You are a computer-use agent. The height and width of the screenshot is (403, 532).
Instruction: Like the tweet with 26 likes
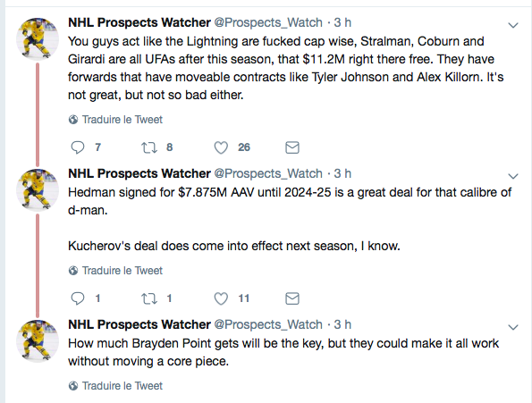[221, 147]
